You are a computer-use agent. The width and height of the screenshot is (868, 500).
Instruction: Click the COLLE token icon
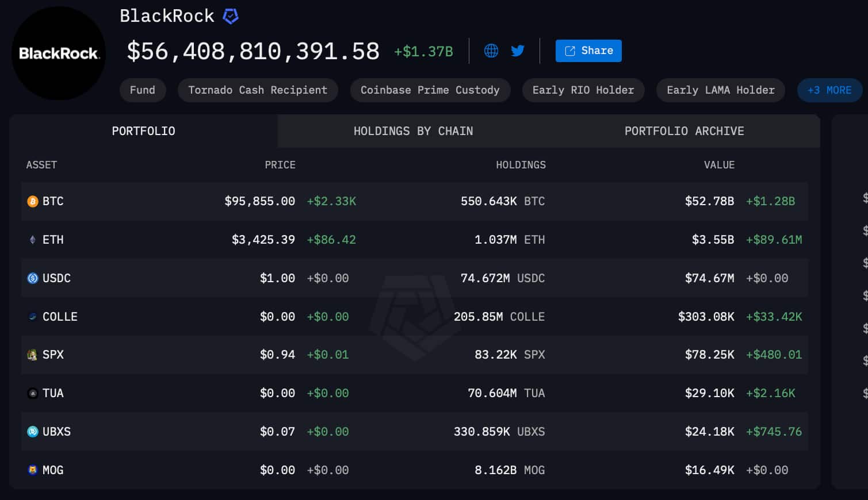point(32,317)
